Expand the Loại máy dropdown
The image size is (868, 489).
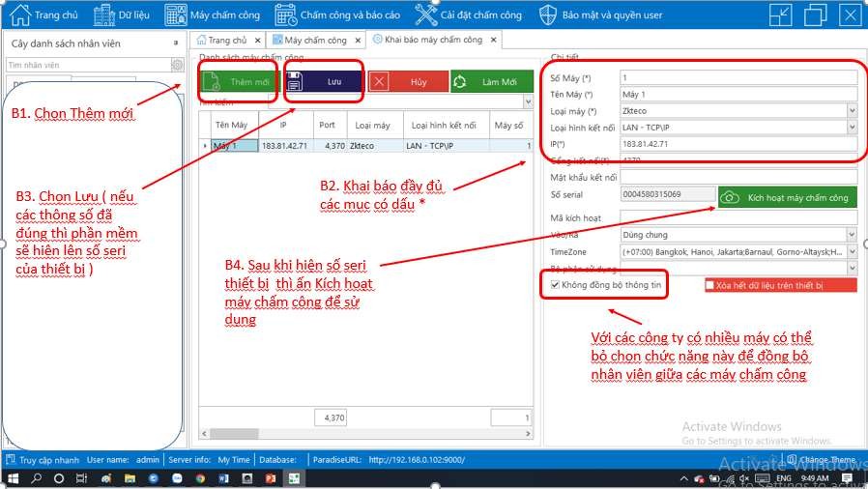851,111
